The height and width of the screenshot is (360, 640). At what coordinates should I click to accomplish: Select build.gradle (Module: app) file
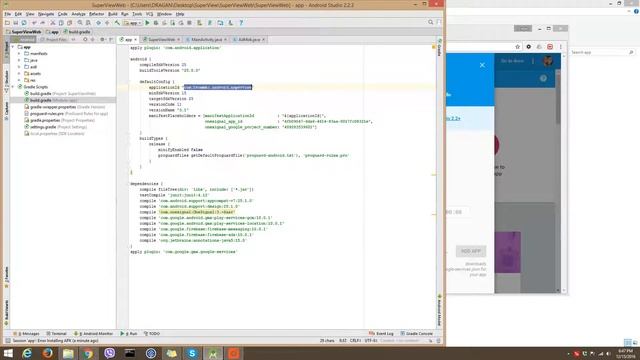click(x=51, y=100)
